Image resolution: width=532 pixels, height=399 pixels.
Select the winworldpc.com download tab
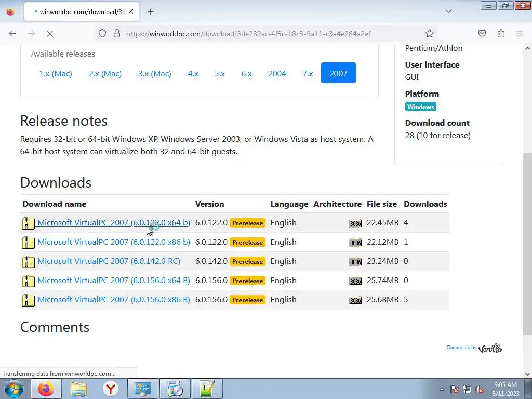82,12
